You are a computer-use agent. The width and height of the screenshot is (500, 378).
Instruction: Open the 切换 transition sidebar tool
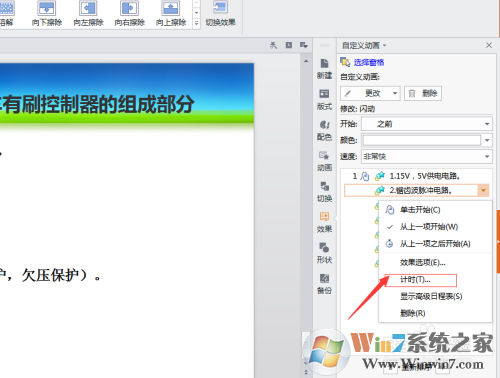(324, 192)
